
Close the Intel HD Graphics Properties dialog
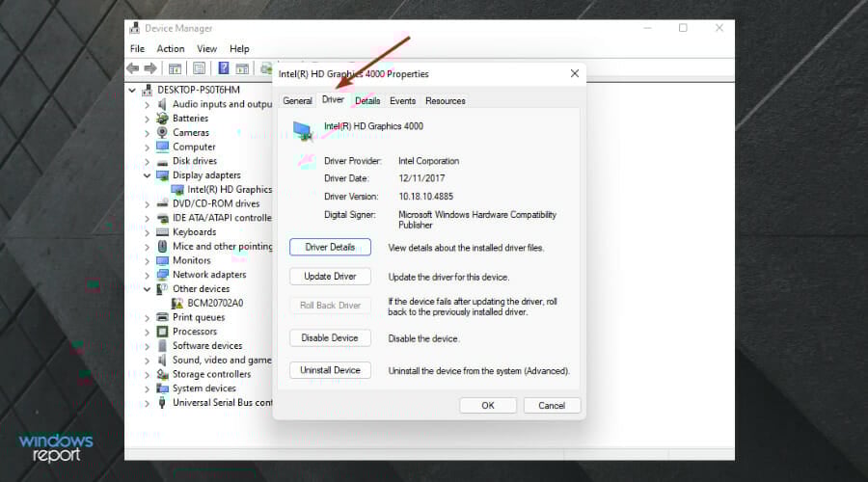[575, 73]
